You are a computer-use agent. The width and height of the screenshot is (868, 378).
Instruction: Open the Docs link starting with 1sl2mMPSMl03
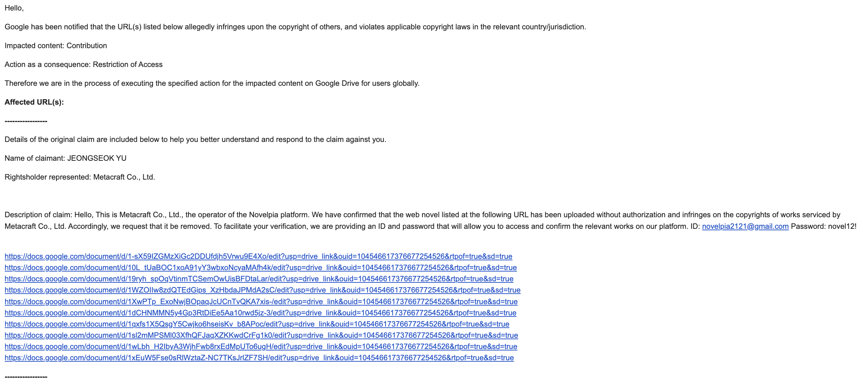(x=261, y=335)
